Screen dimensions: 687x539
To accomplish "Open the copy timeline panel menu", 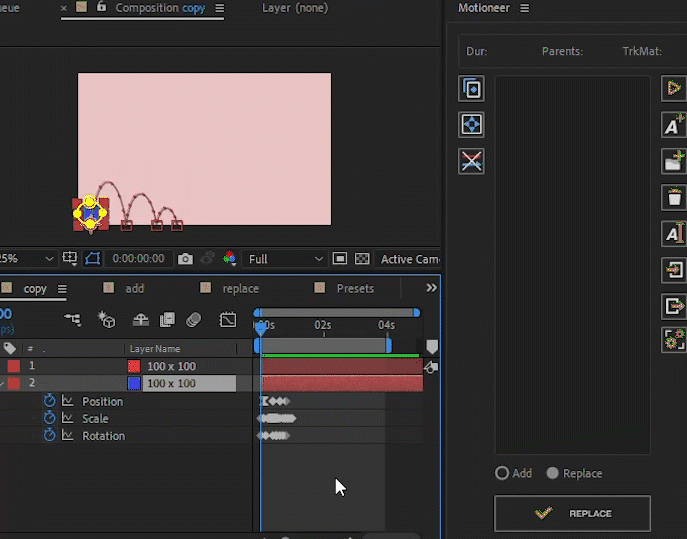I will (x=62, y=289).
